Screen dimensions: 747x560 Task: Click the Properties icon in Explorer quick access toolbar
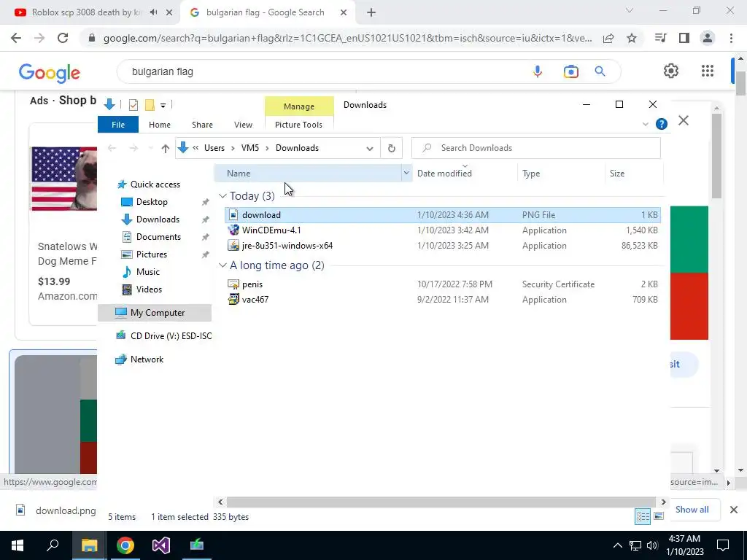tap(133, 105)
